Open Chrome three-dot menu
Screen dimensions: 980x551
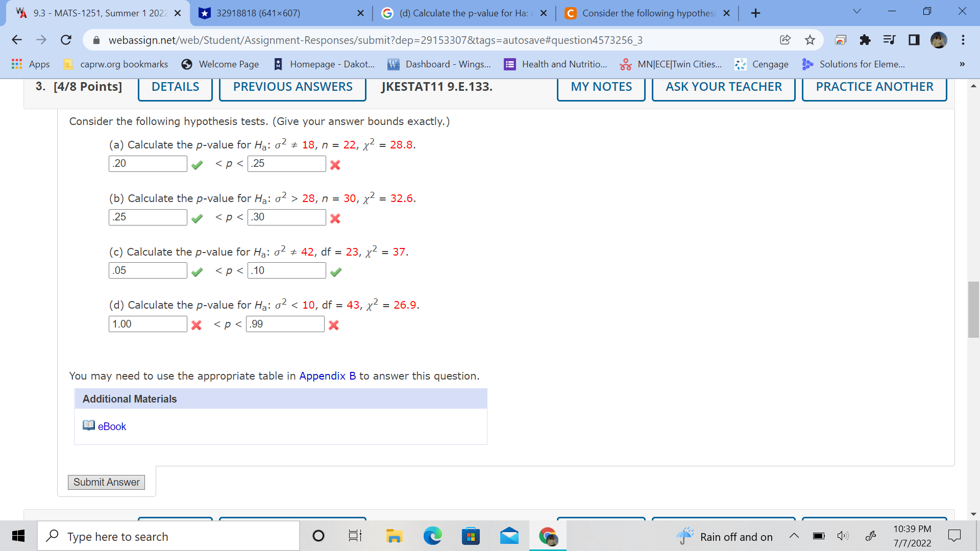(x=963, y=40)
